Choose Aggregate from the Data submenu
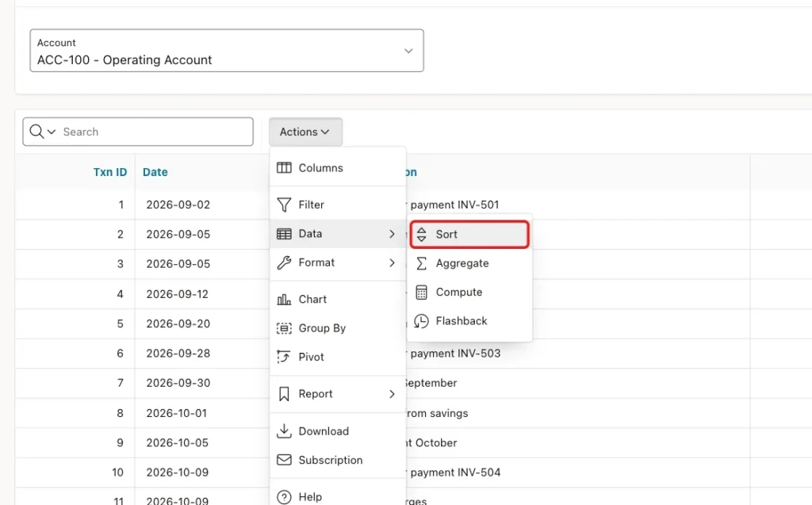This screenshot has height=505, width=812. 469,263
